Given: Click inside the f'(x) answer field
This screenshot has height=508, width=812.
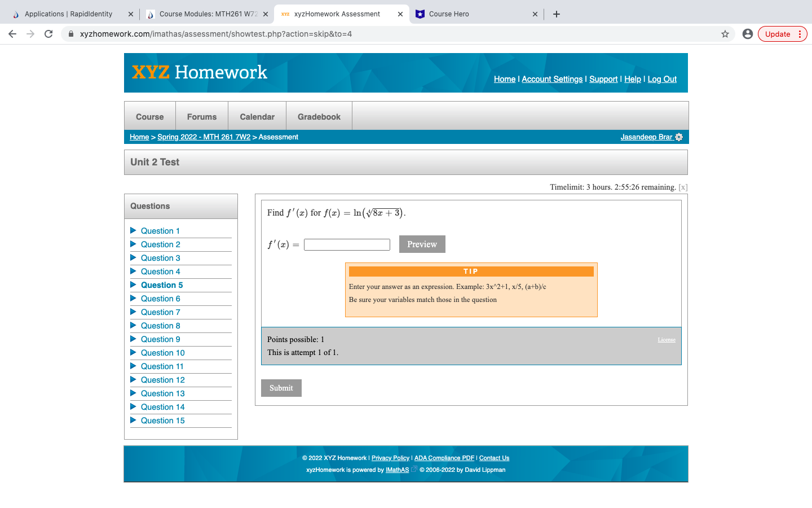Looking at the screenshot, I should click(346, 244).
